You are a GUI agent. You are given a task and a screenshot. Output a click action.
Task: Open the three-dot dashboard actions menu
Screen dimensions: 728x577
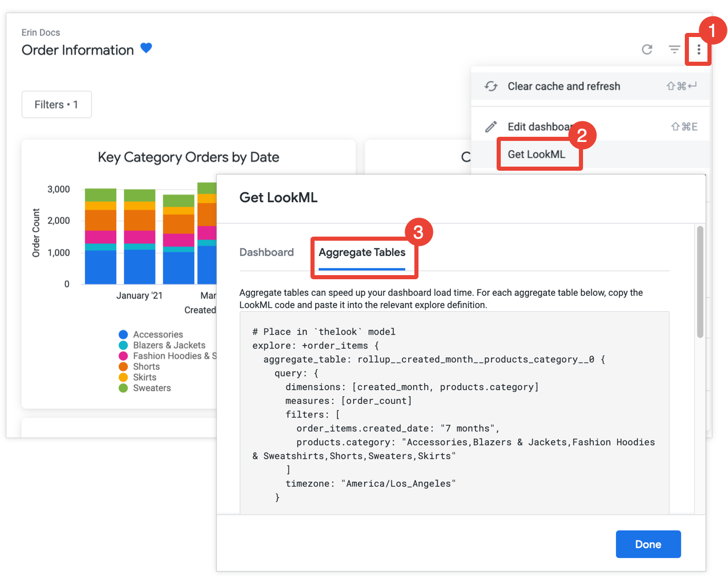699,49
